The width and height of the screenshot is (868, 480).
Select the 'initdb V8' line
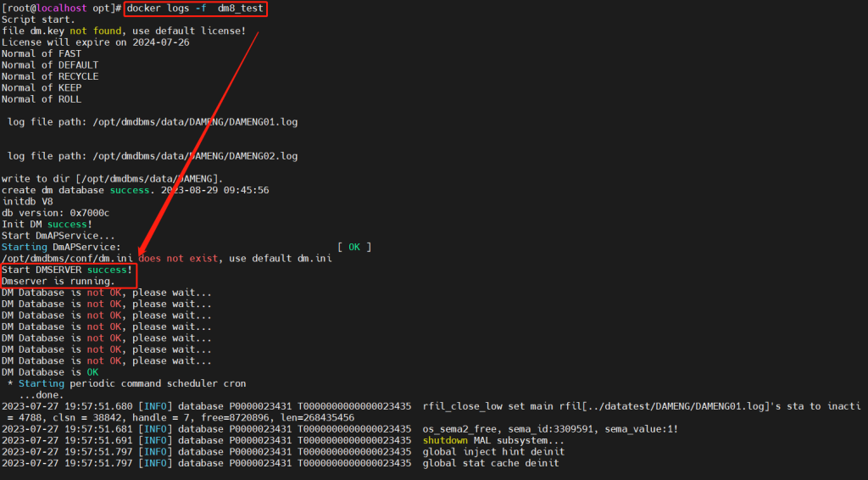(27, 202)
